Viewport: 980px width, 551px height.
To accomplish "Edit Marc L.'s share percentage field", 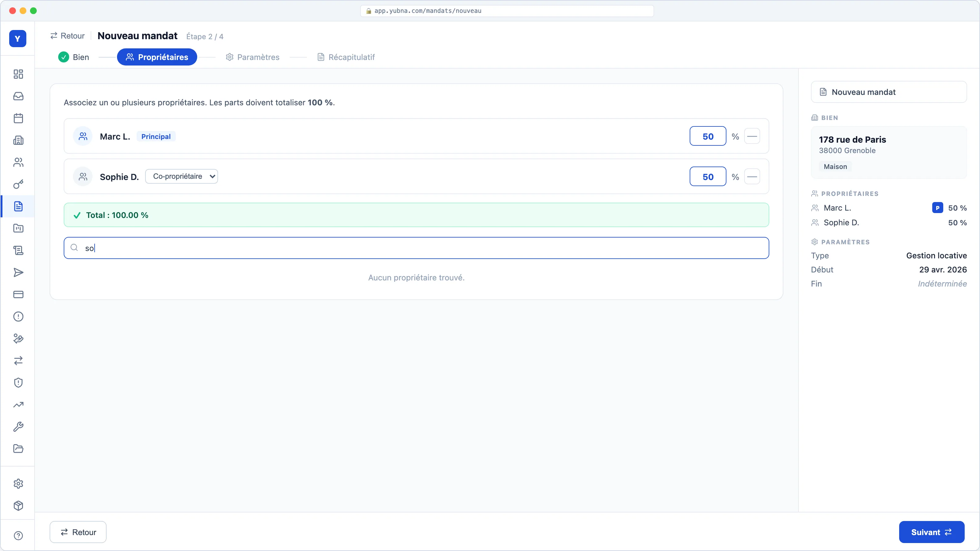I will click(708, 136).
